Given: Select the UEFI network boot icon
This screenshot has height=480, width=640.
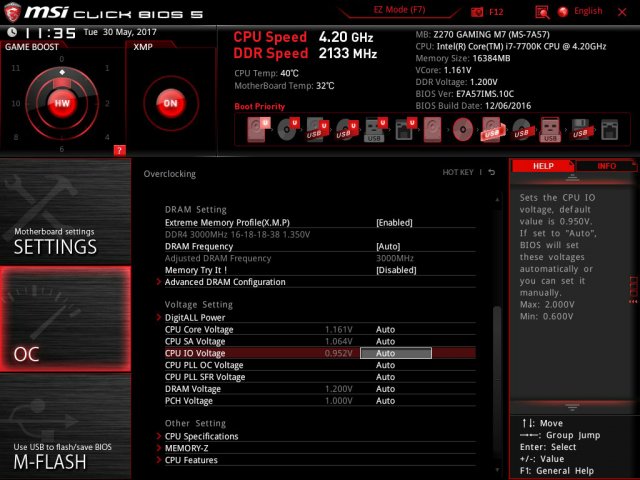Looking at the screenshot, I should [x=405, y=129].
